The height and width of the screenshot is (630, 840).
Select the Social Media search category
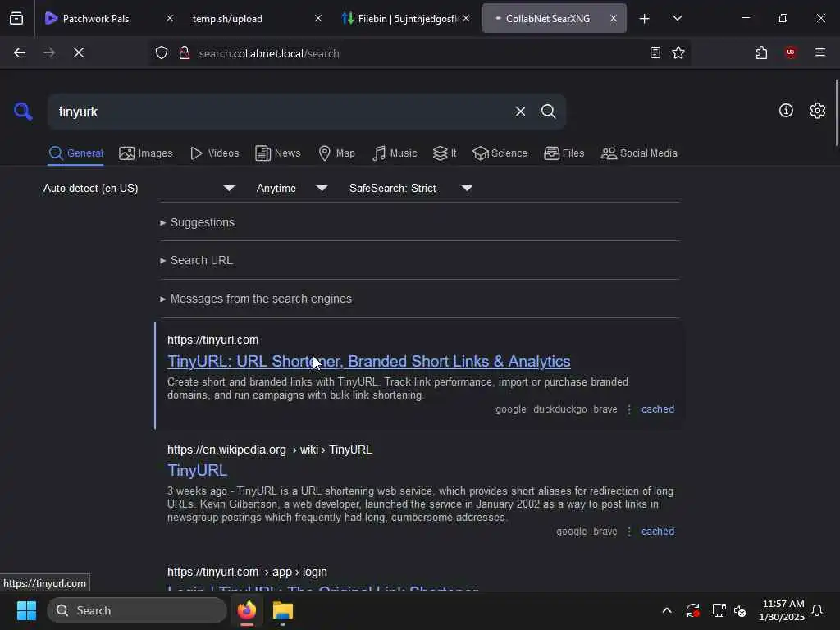point(639,153)
